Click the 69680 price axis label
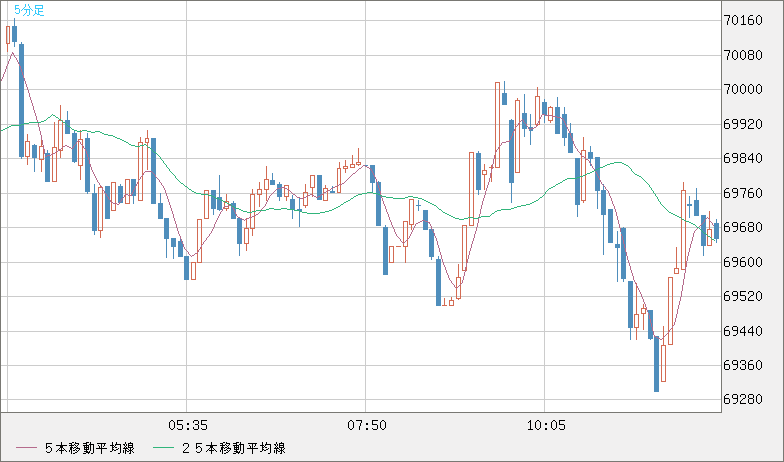Image resolution: width=784 pixels, height=462 pixels. click(743, 228)
